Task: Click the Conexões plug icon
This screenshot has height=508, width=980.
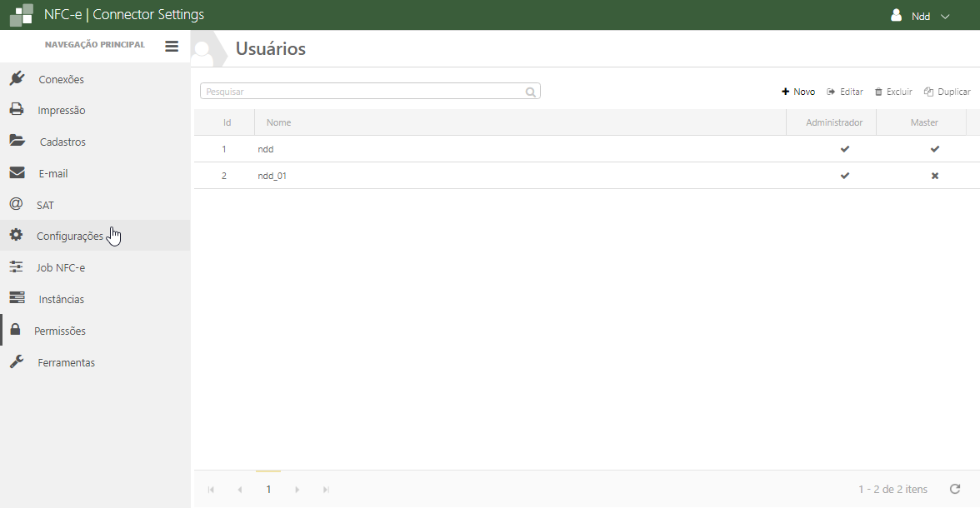Action: (x=17, y=79)
